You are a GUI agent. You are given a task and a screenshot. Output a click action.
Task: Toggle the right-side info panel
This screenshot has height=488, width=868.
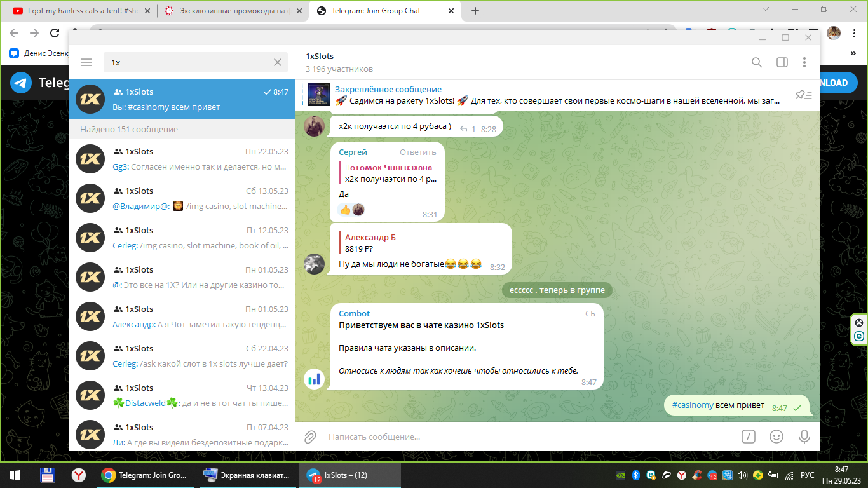[782, 62]
